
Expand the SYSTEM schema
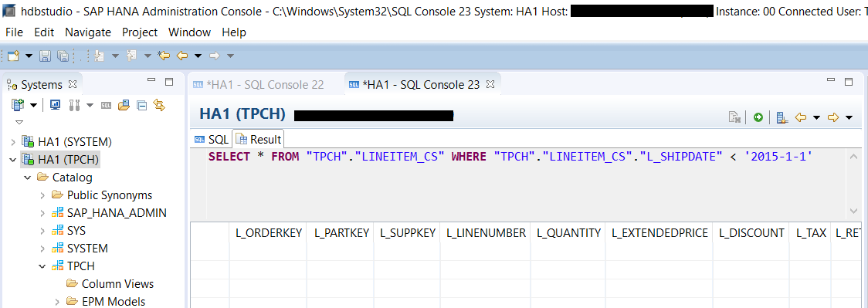(x=42, y=249)
